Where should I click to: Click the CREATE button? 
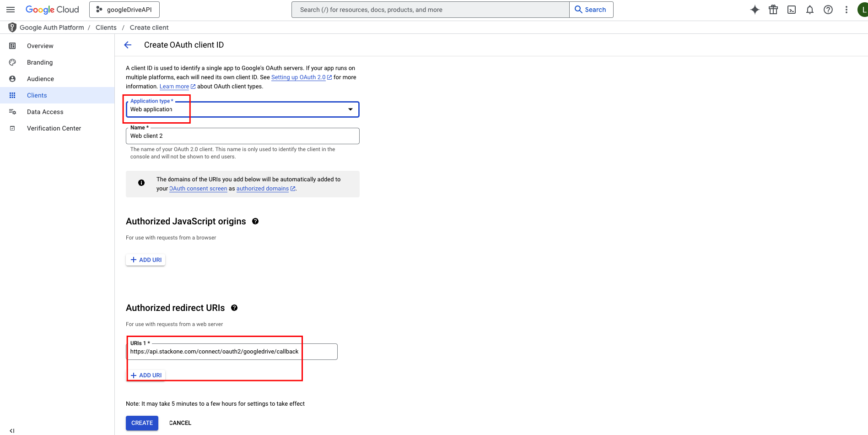pos(142,423)
